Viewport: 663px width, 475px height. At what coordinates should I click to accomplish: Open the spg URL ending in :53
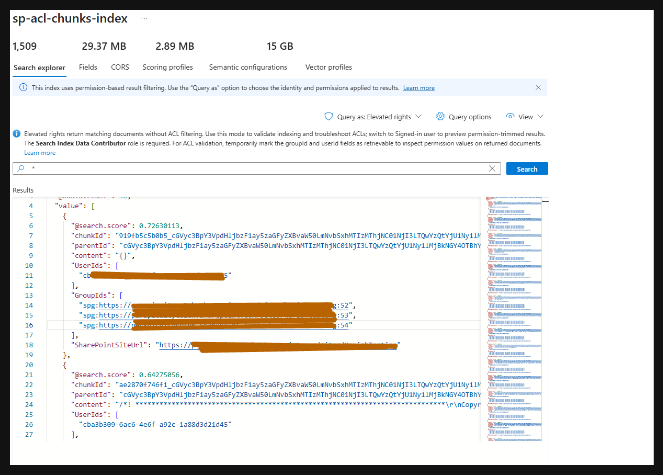224,316
